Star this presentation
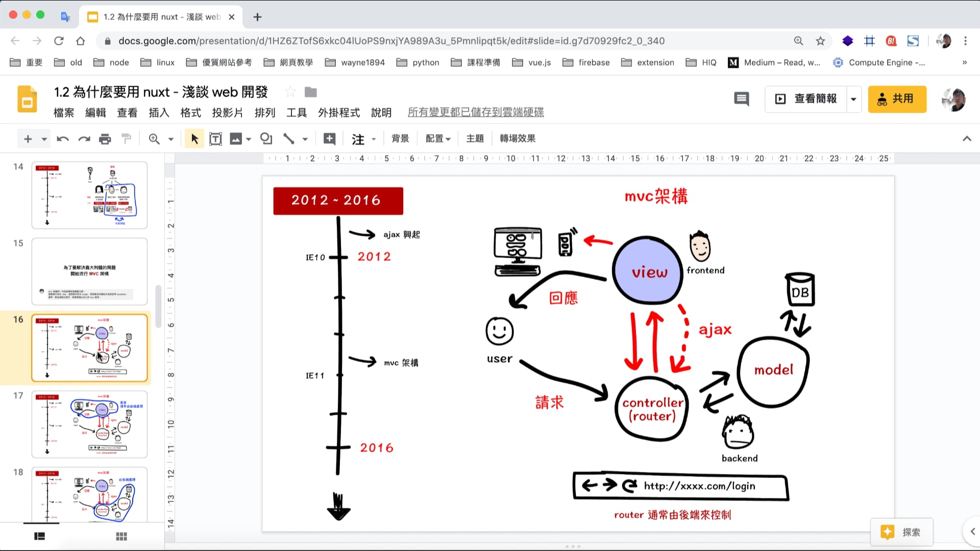Screen dimensions: 980x551 pos(290,92)
